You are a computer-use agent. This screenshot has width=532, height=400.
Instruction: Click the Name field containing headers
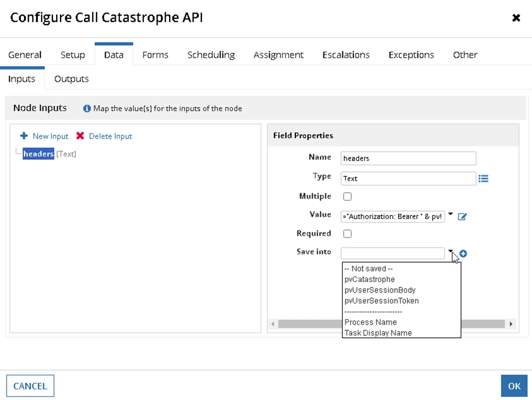[x=408, y=158]
